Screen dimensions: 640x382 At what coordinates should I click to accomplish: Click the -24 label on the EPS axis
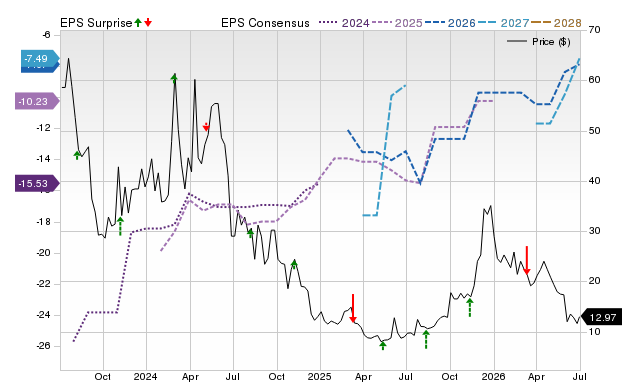pos(43,315)
